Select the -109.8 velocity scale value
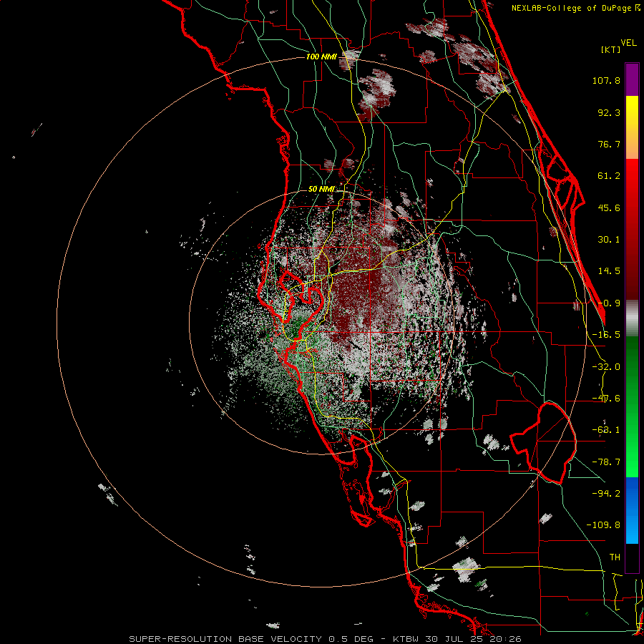The image size is (644, 644). (603, 525)
